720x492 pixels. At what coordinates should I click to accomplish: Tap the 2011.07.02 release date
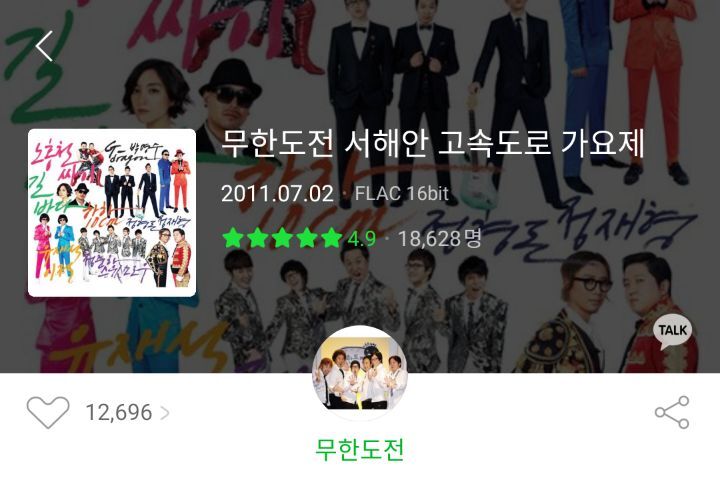277,194
